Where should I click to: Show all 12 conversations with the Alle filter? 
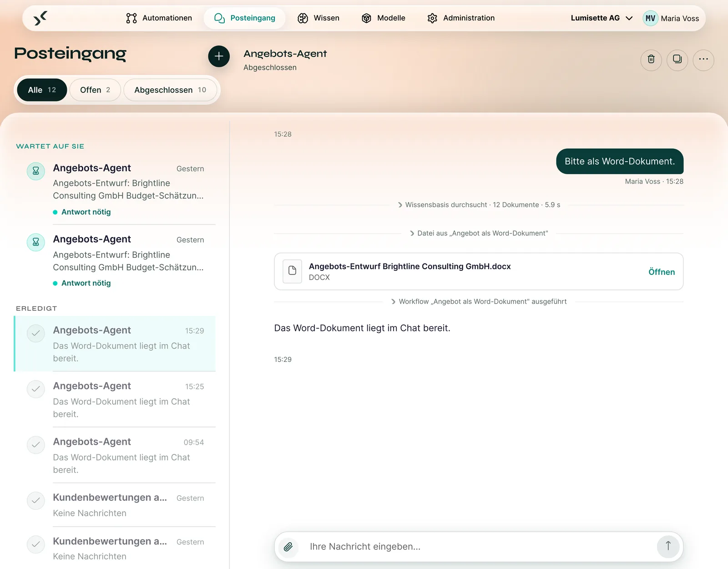click(x=42, y=90)
